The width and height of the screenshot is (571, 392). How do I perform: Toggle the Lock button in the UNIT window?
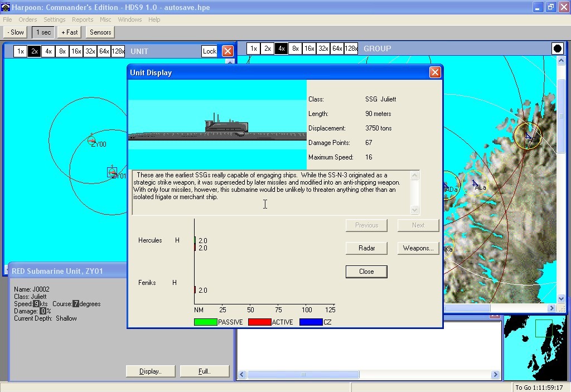click(209, 51)
